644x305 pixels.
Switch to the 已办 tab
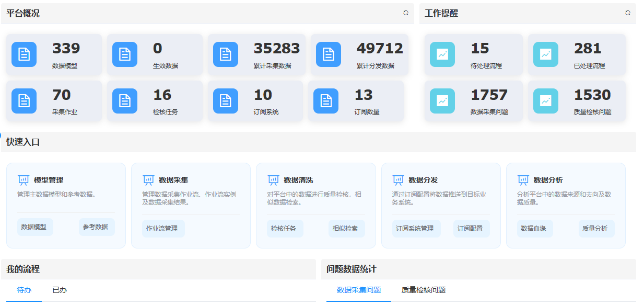click(x=60, y=290)
